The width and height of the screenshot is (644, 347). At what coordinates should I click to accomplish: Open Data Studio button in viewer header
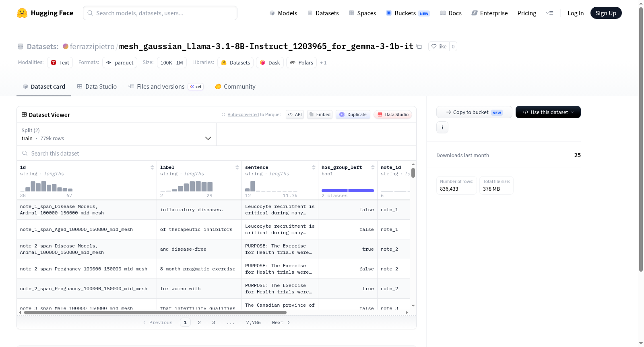pyautogui.click(x=393, y=114)
